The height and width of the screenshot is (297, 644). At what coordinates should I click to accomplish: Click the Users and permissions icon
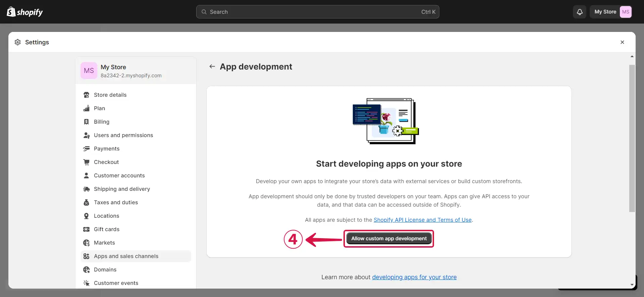[86, 135]
